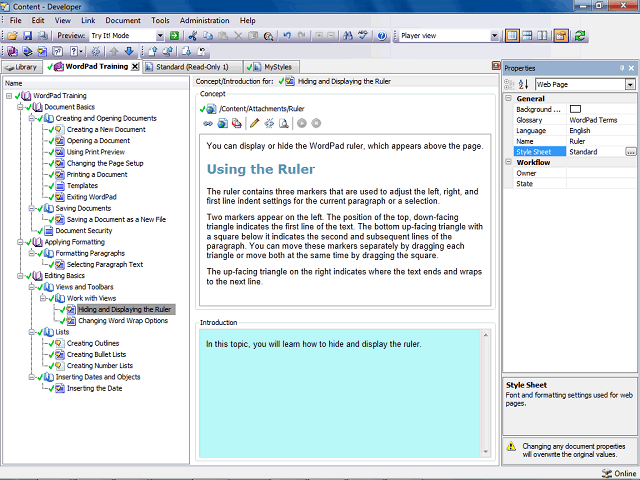Click the gray move up arrow icon
This screenshot has width=640, height=480.
point(114,51)
